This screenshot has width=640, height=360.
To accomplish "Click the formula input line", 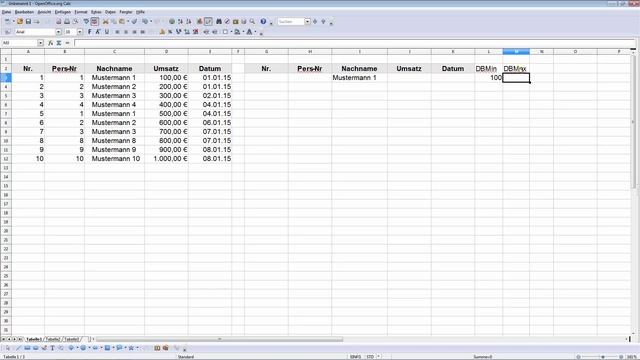I will coord(354,43).
